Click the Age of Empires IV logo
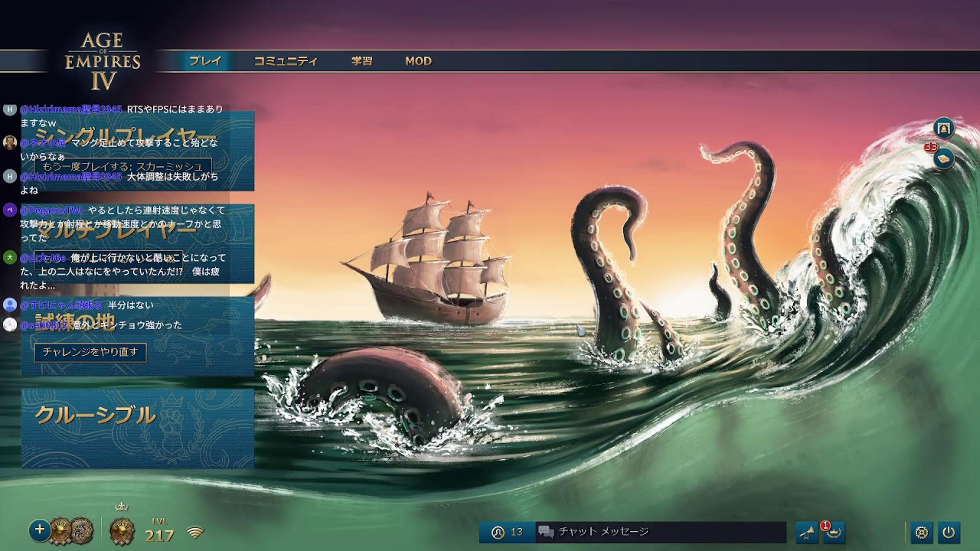The width and height of the screenshot is (980, 551). (x=102, y=60)
